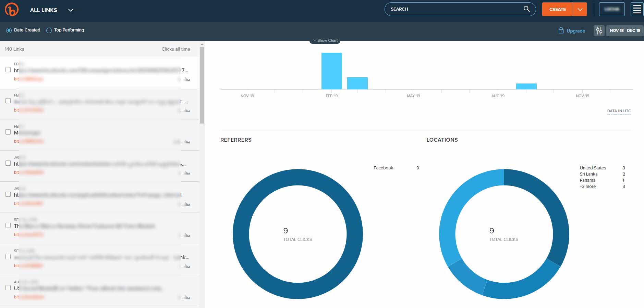Click the Upgrade link
This screenshot has width=644, height=308.
pos(575,31)
